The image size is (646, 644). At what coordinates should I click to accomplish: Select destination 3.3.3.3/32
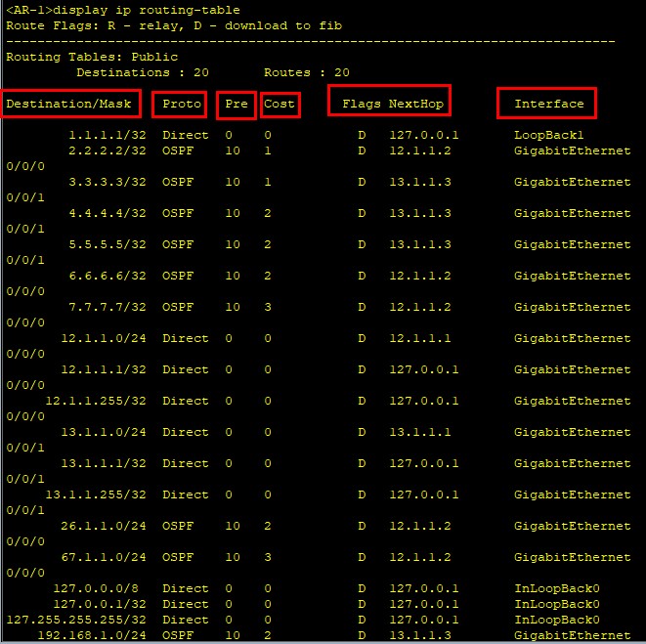tap(108, 182)
